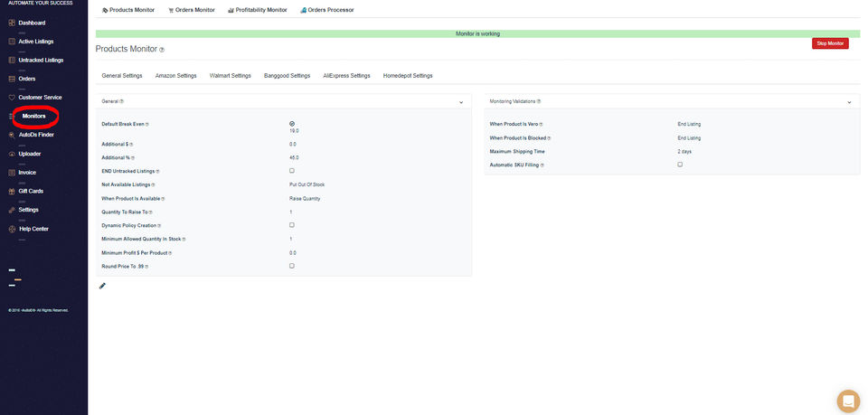Click help icon beside General panel title

point(122,102)
